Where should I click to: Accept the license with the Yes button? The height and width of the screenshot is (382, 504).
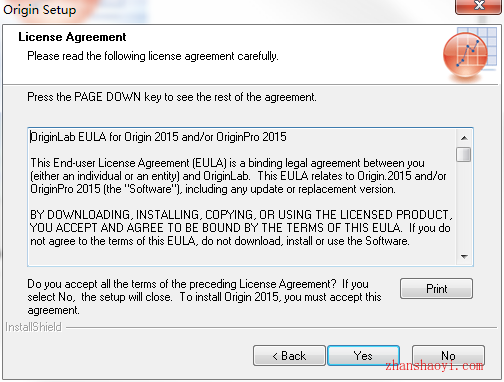click(363, 355)
